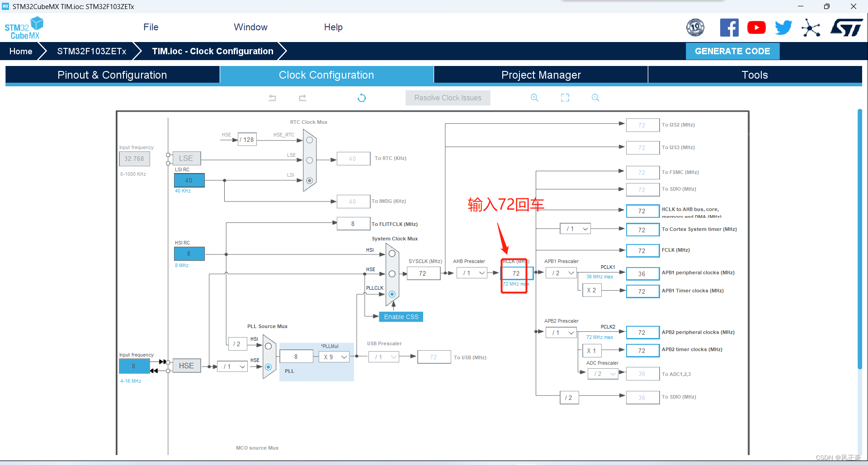Screen dimensions: 868x465
Task: Select PLLCLK in System Clock Mux
Action: (392, 294)
